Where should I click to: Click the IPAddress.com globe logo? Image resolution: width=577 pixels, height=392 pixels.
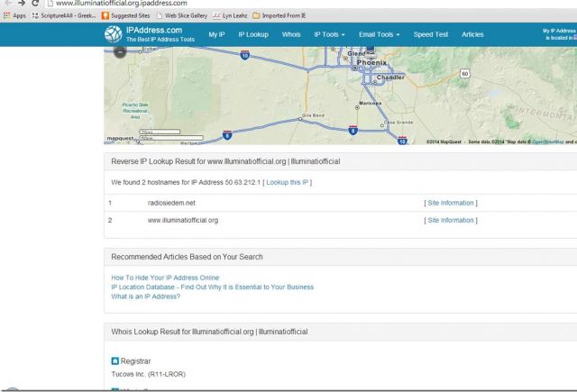click(x=113, y=34)
